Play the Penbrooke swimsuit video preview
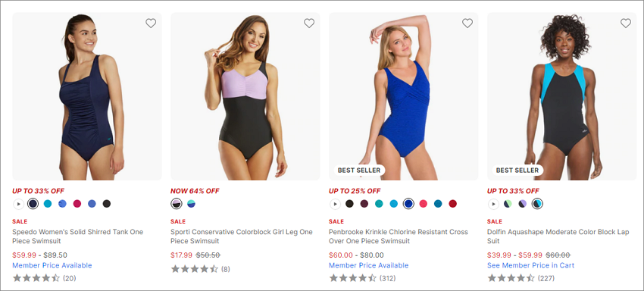This screenshot has height=291, width=644. [335, 204]
